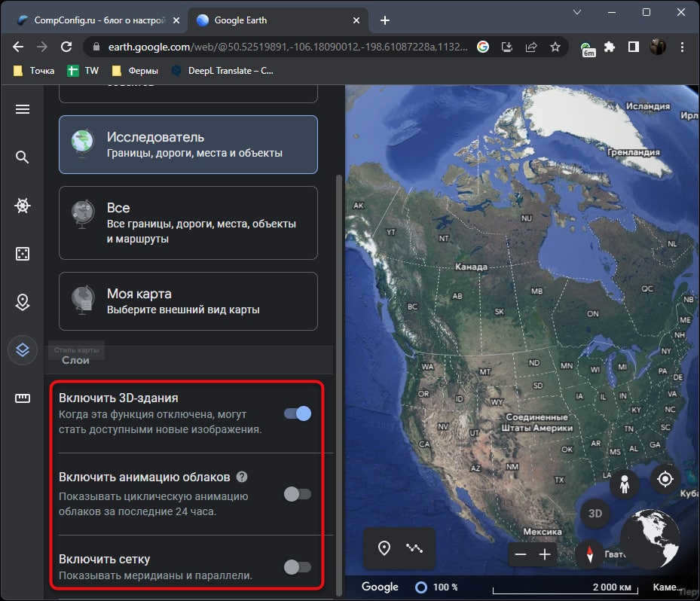The image size is (700, 601).
Task: Click the address bar URL
Action: coord(288,47)
